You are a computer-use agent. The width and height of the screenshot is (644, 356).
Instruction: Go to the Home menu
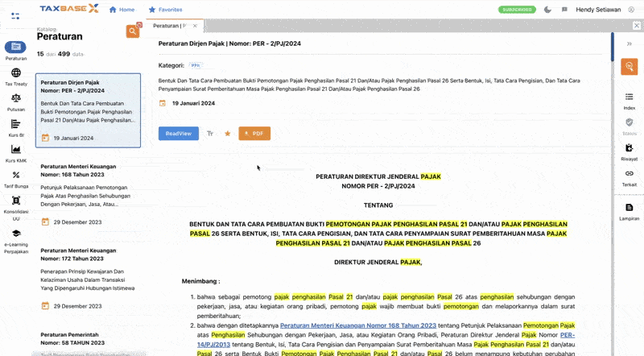tap(121, 10)
